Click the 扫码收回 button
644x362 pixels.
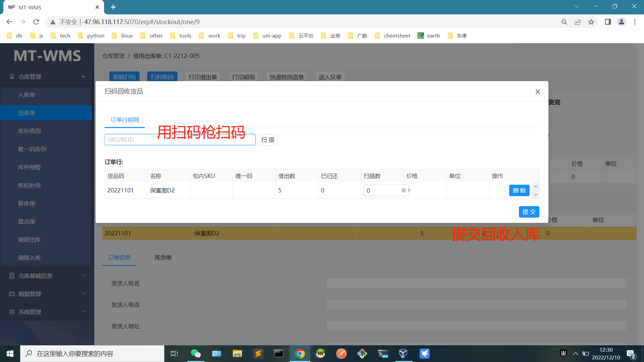pyautogui.click(x=162, y=77)
